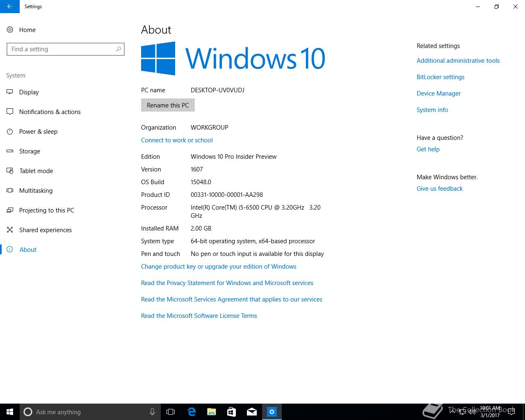
Task: Go back using the Settings back arrow
Action: (9, 7)
